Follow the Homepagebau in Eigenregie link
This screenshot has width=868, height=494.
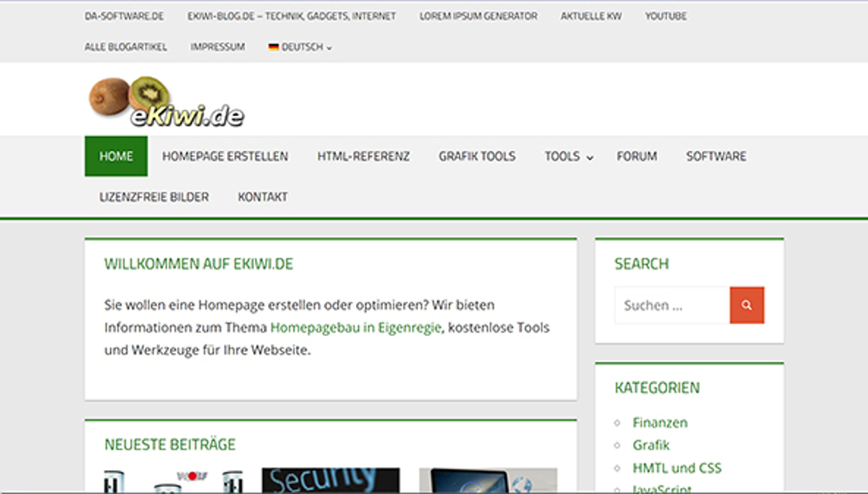[355, 327]
